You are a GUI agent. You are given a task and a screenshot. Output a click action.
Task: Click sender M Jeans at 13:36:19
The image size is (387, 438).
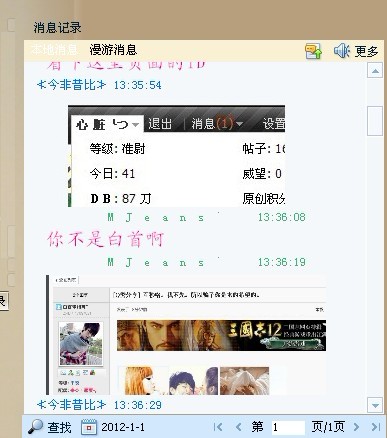156,263
